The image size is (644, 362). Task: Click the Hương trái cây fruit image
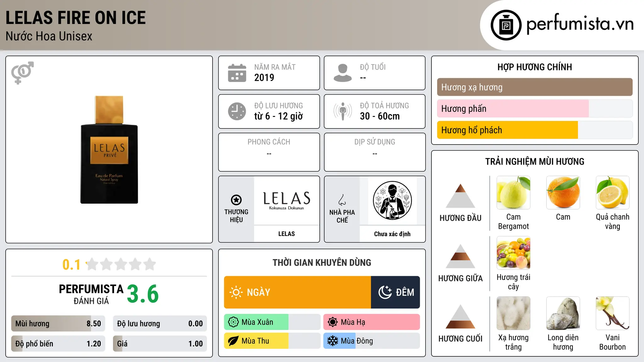coord(514,253)
